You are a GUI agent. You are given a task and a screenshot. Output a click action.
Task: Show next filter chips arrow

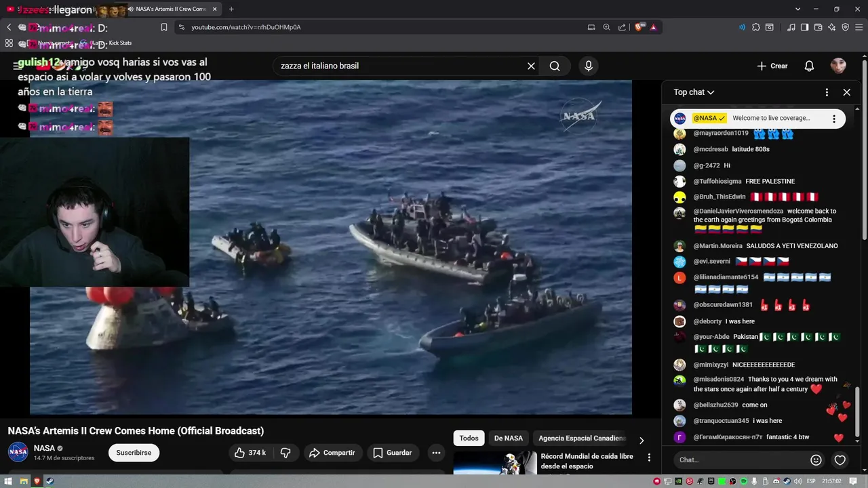tap(642, 441)
